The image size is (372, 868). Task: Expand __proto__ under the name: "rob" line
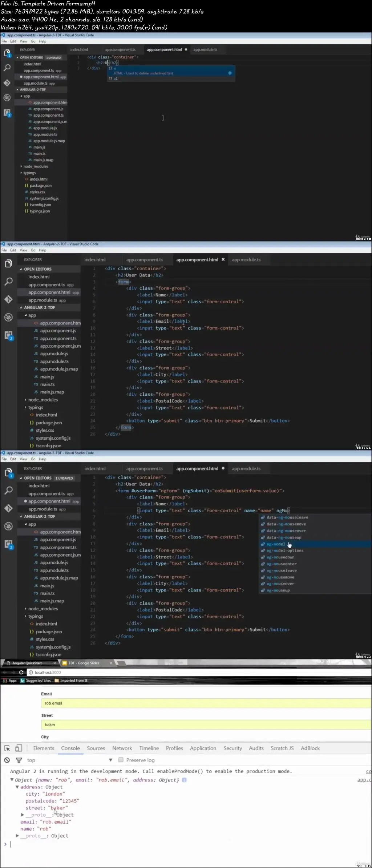pyautogui.click(x=17, y=836)
